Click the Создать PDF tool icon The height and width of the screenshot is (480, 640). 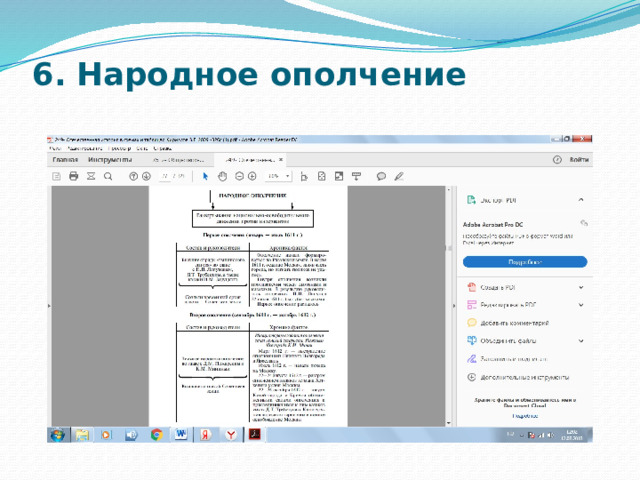pyautogui.click(x=471, y=287)
